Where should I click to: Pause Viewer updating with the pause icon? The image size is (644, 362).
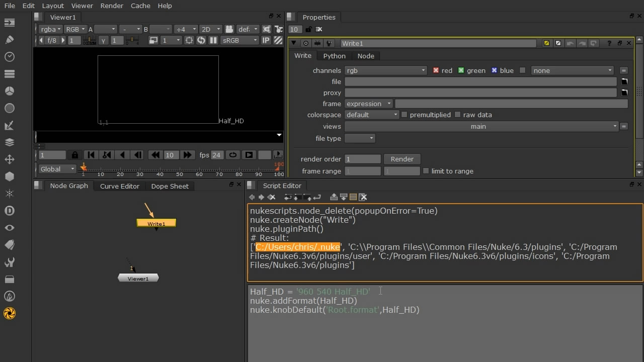[213, 40]
